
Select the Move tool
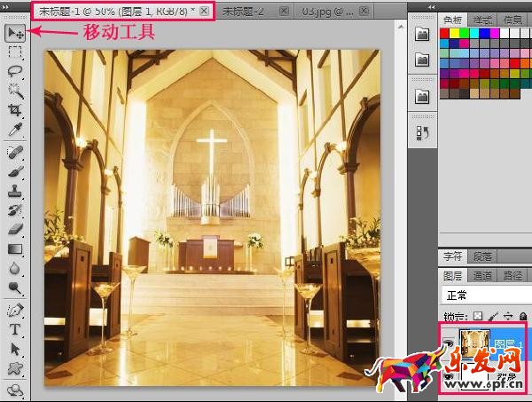tap(15, 33)
